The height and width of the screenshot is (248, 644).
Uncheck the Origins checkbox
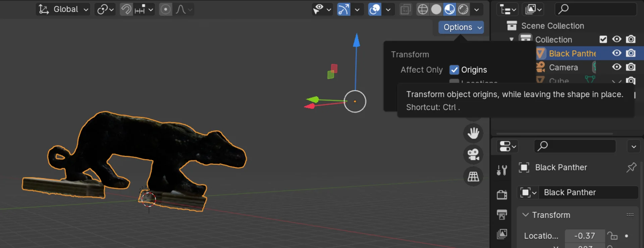pyautogui.click(x=454, y=70)
